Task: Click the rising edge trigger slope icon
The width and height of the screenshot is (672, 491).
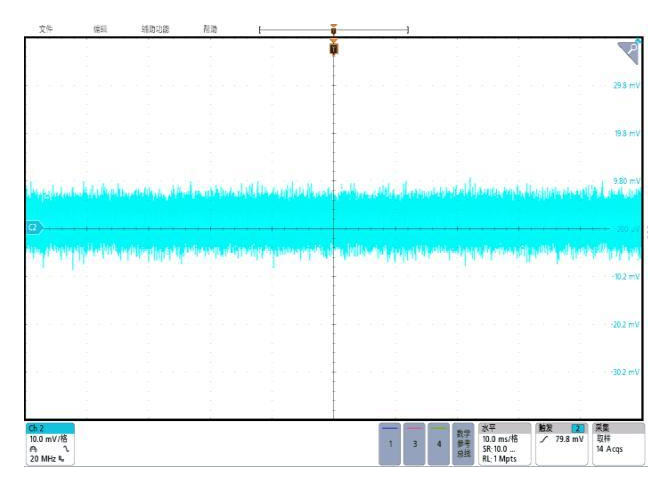Action: [x=544, y=439]
